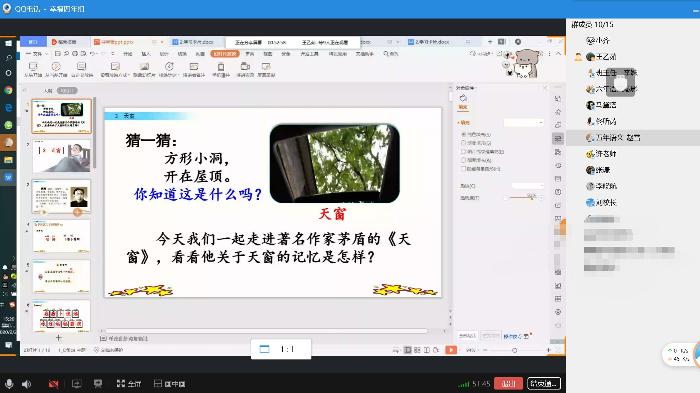Select slide 1 thumbnail with window photo
This screenshot has height=393, width=700.
tap(62, 116)
